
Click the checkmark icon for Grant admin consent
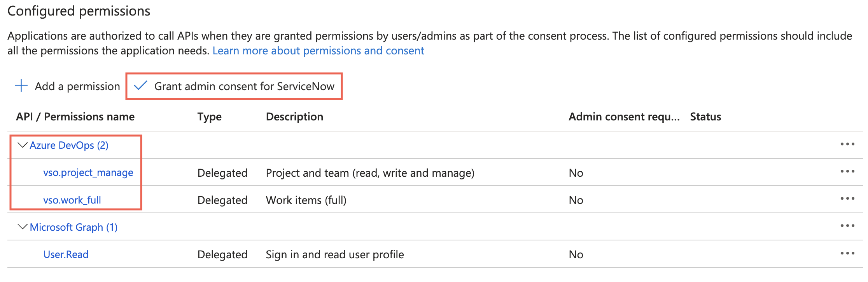140,85
